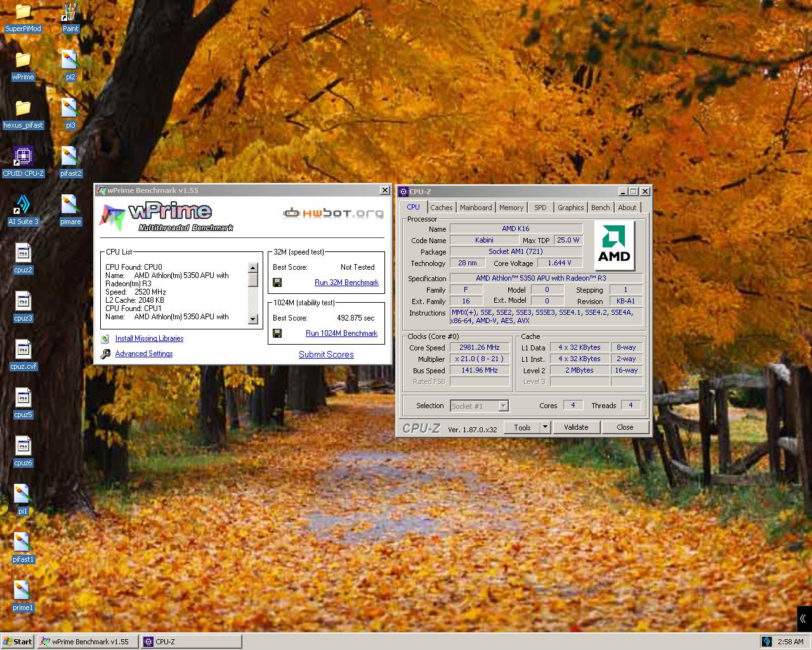The width and height of the screenshot is (812, 650).
Task: Click the Multiplier value field
Action: [x=480, y=359]
